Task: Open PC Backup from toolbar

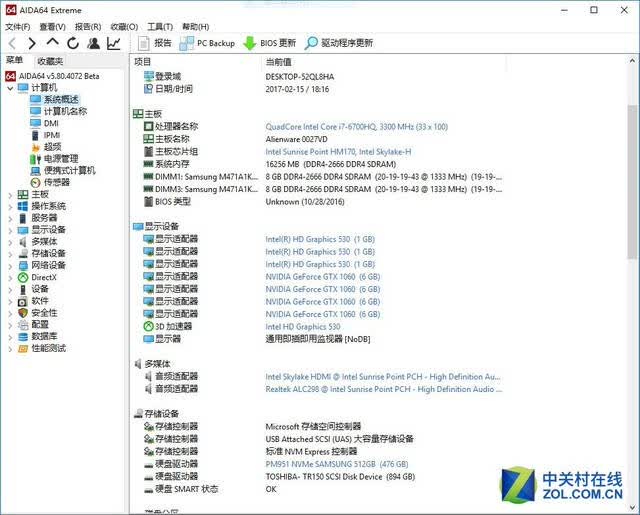Action: (207, 43)
